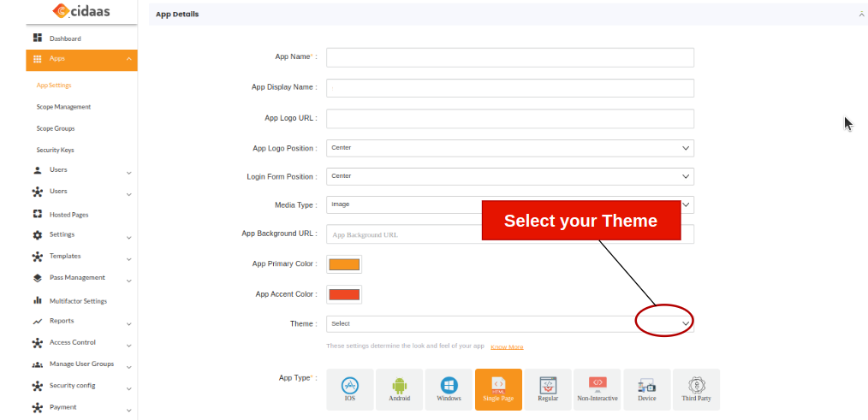Open Scope Management submenu item
Screen dimensions: 868x420
click(63, 107)
